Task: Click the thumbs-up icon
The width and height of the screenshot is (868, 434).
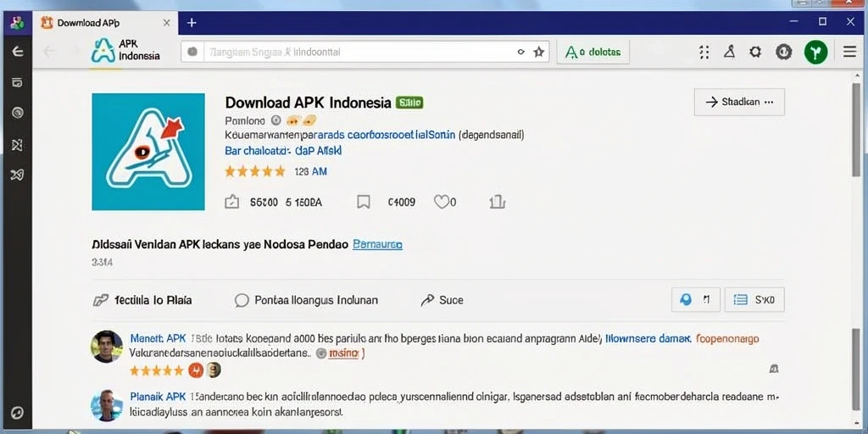Action: pos(497,203)
